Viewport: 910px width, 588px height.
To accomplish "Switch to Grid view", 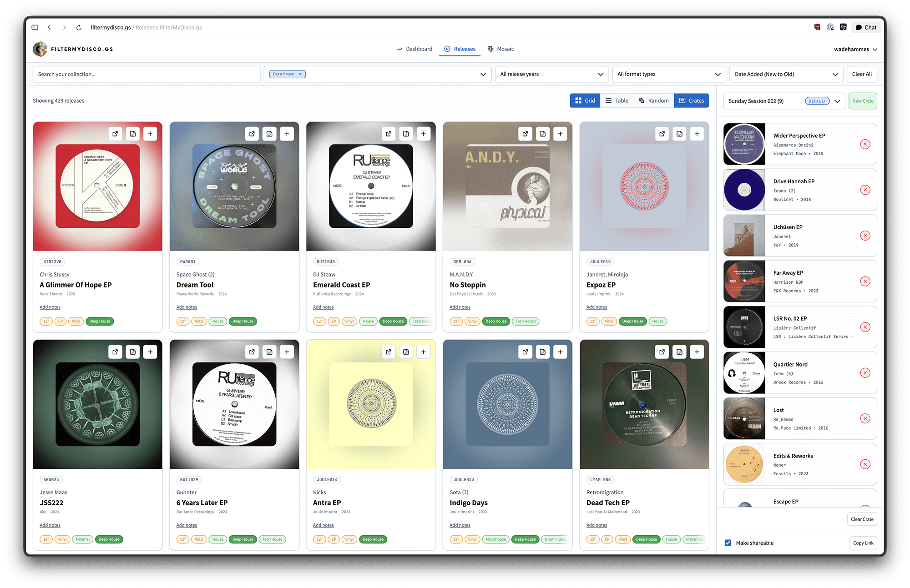I will (x=585, y=101).
